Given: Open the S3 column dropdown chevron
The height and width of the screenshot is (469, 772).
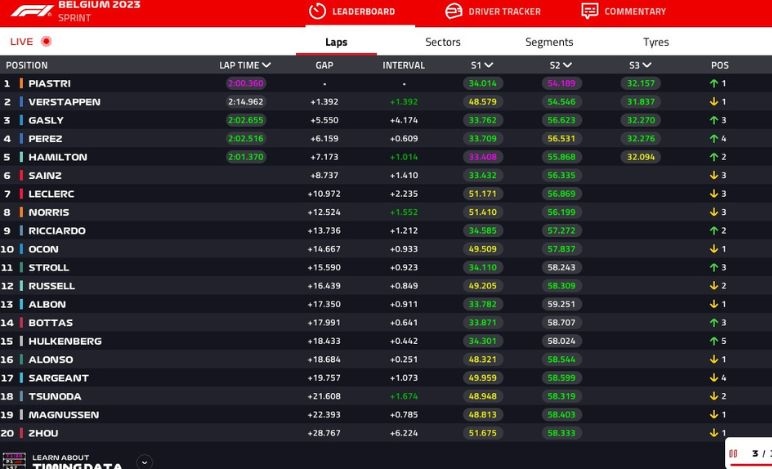Looking at the screenshot, I should click(x=647, y=65).
